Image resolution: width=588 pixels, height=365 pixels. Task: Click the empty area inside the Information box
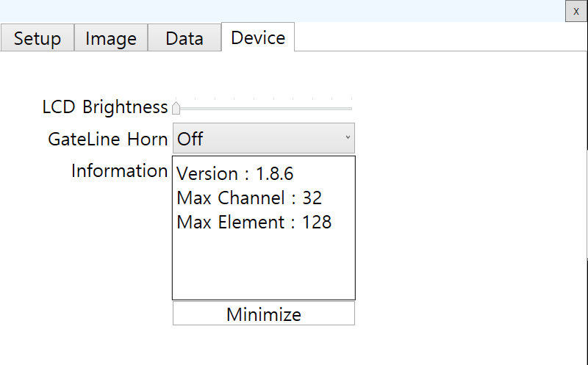(264, 266)
